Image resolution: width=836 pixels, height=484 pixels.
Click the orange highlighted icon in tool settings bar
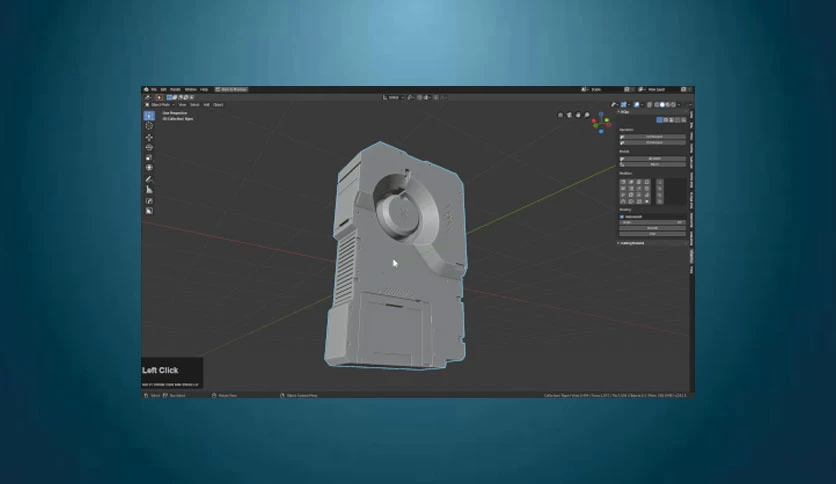click(159, 98)
